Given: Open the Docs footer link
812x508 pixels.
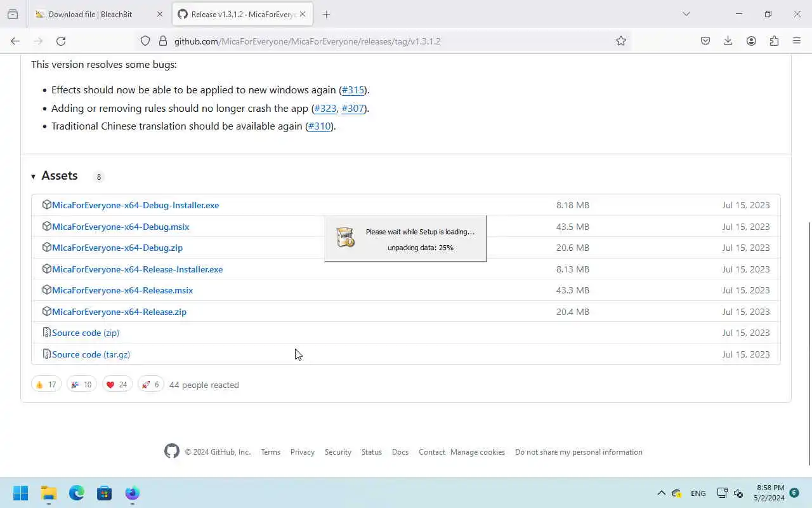Looking at the screenshot, I should click(x=400, y=452).
